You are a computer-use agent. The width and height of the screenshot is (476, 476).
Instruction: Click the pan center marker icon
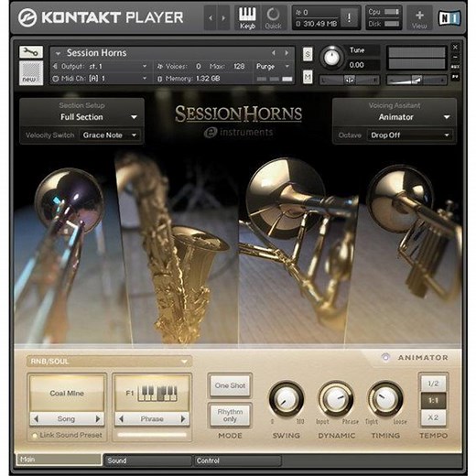coord(350,80)
